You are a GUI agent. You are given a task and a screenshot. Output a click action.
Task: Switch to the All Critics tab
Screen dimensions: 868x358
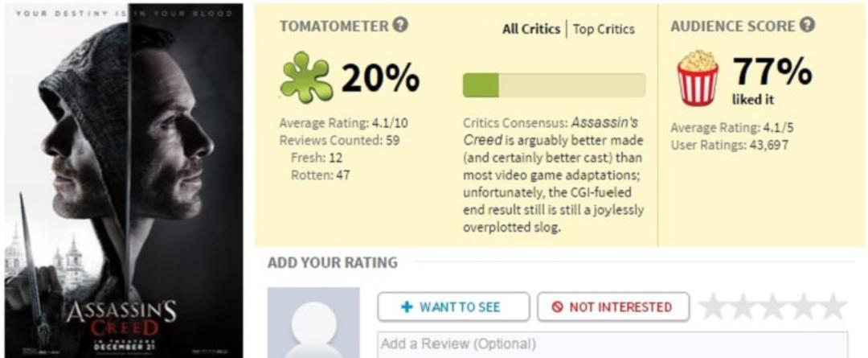click(x=531, y=29)
